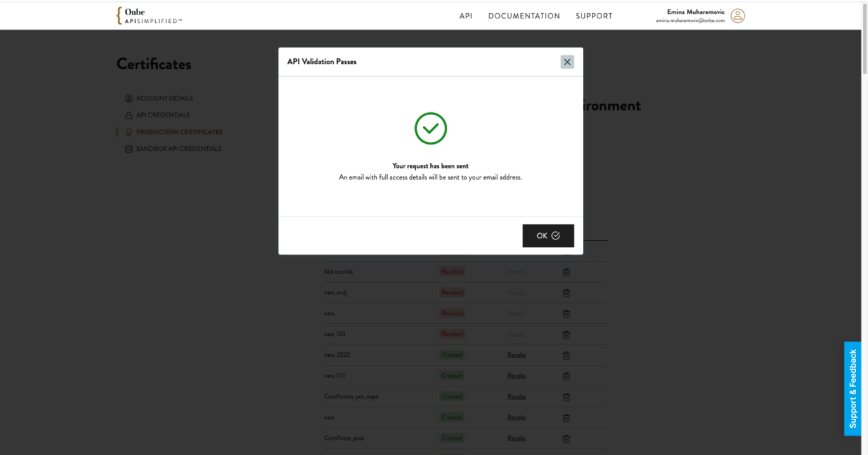Open the Support & Feedback side tab
Screen dimensions: 868x455
[852, 388]
